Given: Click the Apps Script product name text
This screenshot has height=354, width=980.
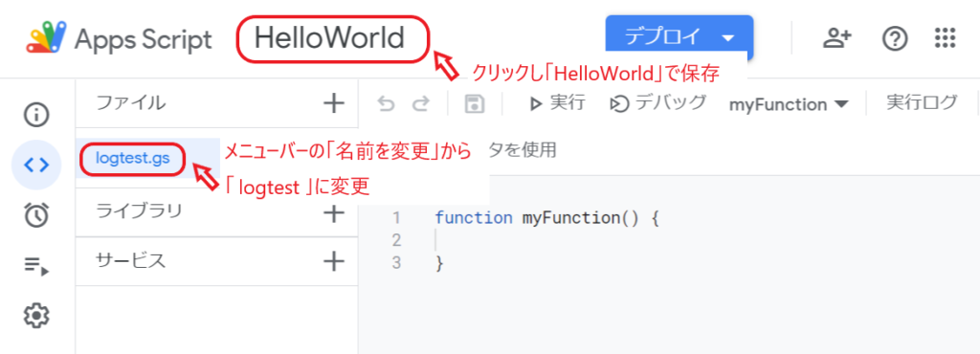Looking at the screenshot, I should coord(144,40).
